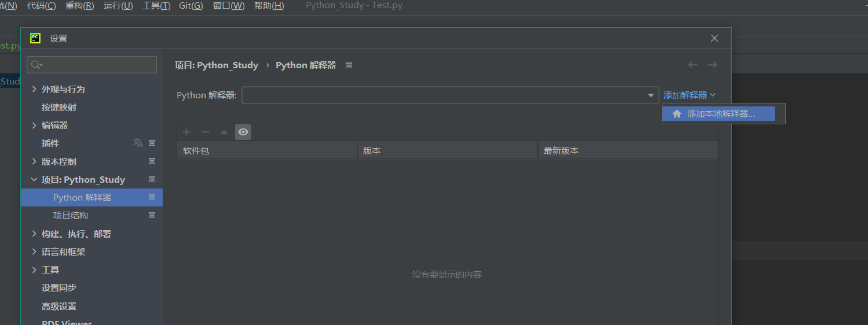
Task: Click the PyCharm logo in settings title bar
Action: pos(35,38)
